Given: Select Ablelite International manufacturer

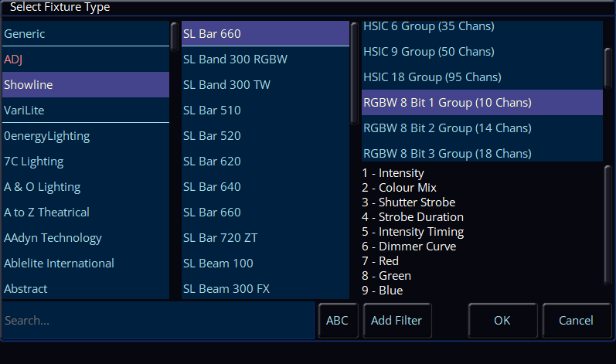Looking at the screenshot, I should pos(86,264).
